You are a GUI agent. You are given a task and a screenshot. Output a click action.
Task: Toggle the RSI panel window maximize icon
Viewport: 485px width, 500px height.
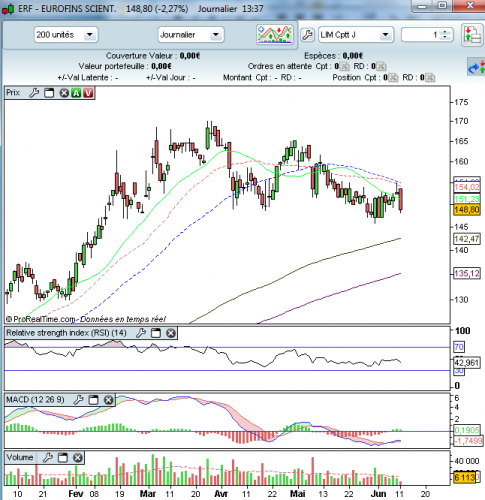(x=156, y=333)
